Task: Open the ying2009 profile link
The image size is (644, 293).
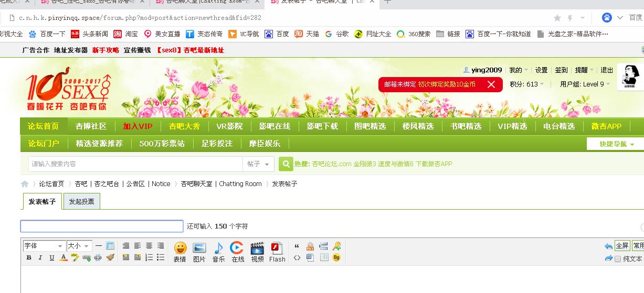Action: click(x=487, y=70)
